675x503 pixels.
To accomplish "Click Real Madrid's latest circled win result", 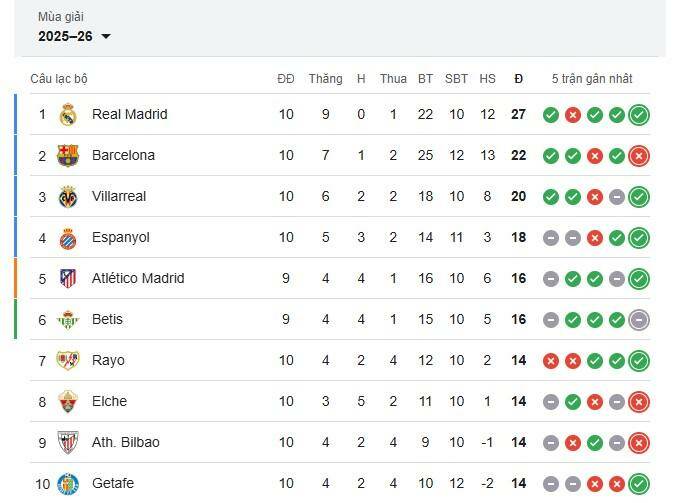I will point(639,115).
